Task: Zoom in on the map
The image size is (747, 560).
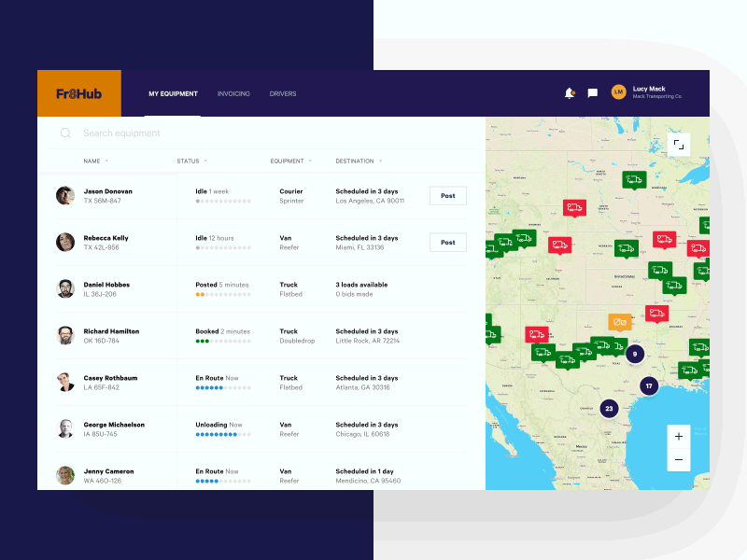Action: (x=679, y=436)
